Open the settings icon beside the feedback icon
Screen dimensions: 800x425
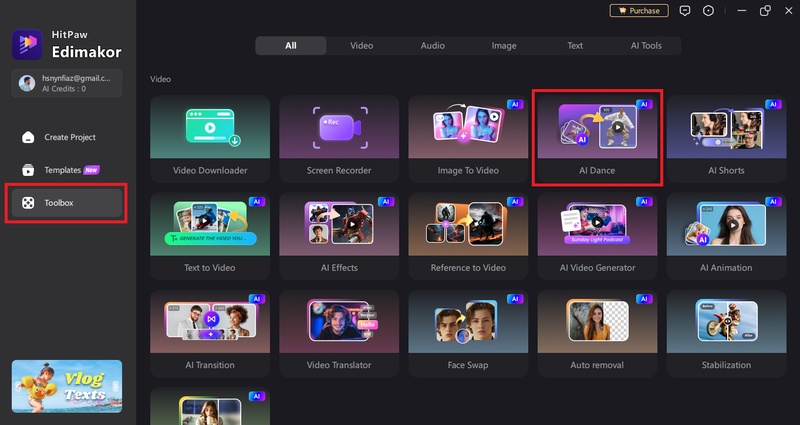pyautogui.click(x=708, y=11)
